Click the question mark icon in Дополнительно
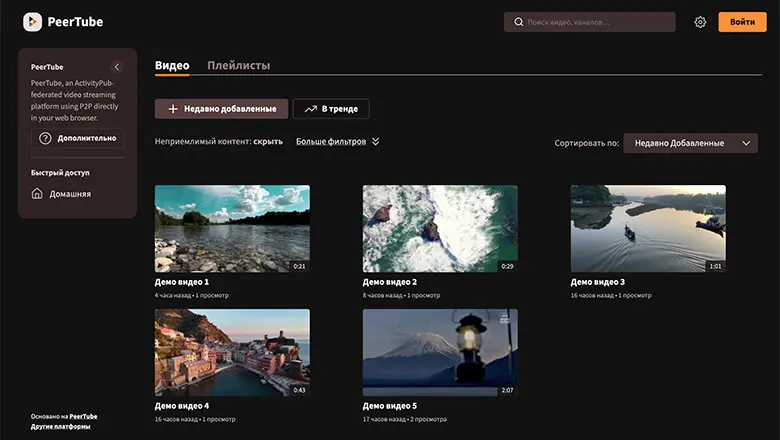 [x=45, y=138]
